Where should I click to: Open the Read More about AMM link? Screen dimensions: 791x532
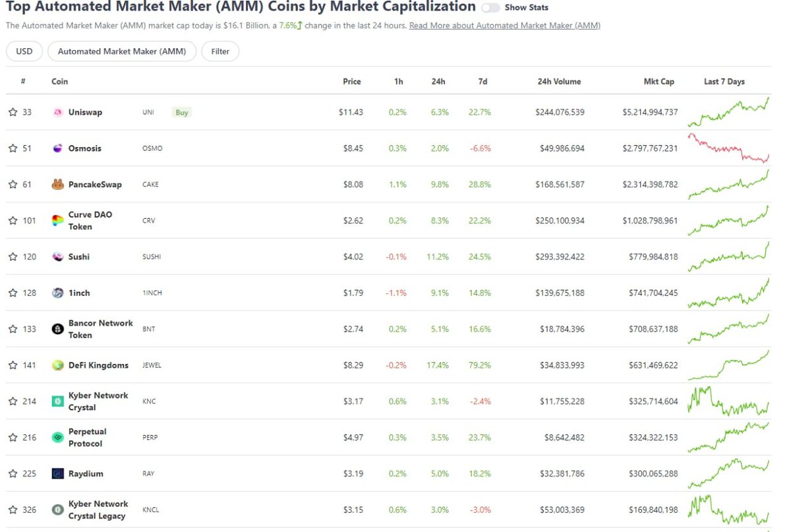tap(505, 26)
